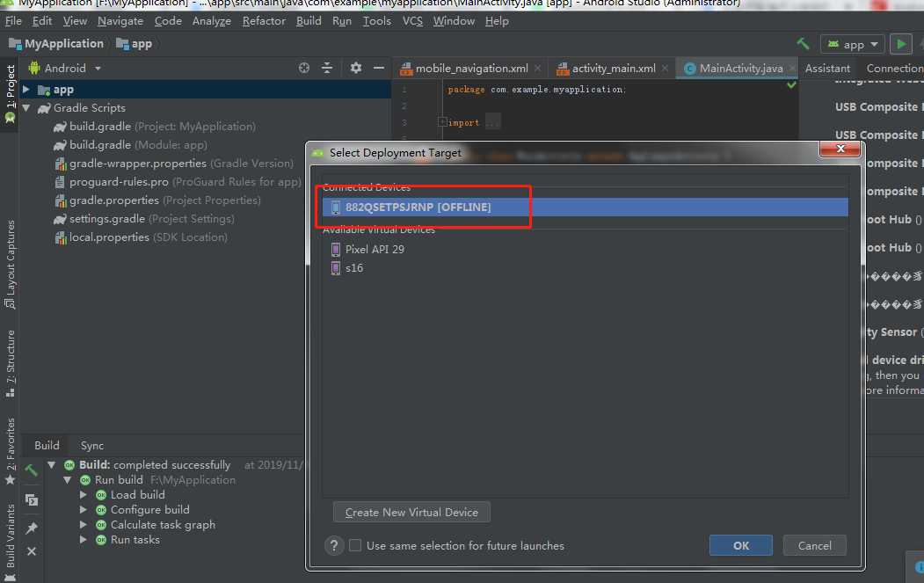Open the File menu
Screen dimensions: 924x583
coord(13,20)
